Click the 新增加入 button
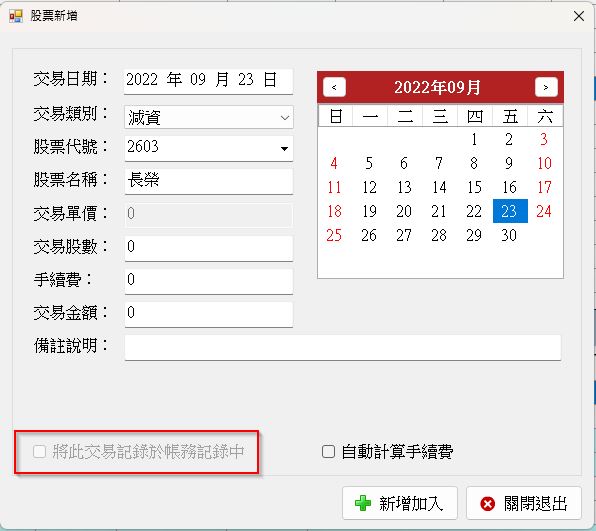 (399, 504)
